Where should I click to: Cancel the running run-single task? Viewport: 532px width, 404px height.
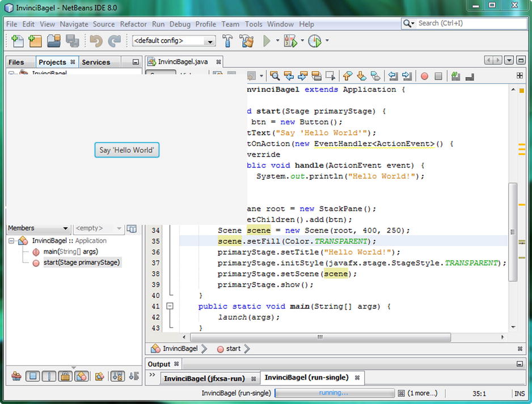point(401,393)
